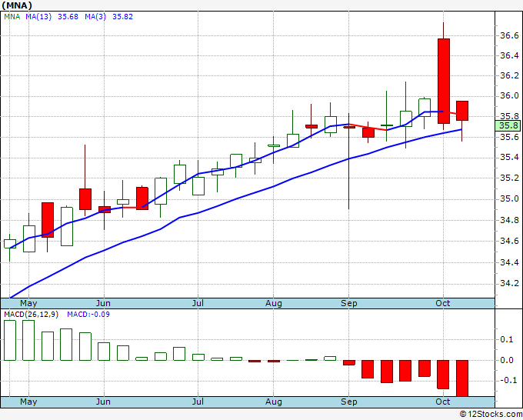
Task: Click Jun on the price chart date axis
Action: (x=103, y=303)
